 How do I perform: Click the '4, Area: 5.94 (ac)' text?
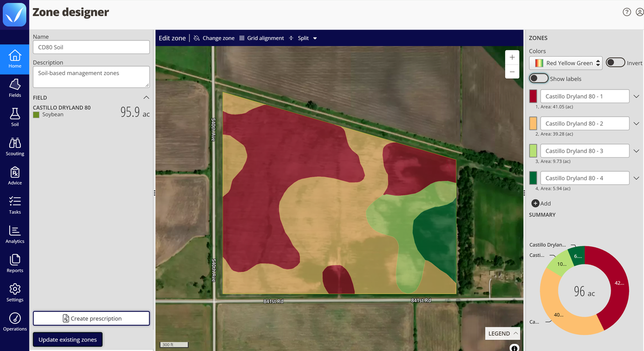click(x=553, y=188)
